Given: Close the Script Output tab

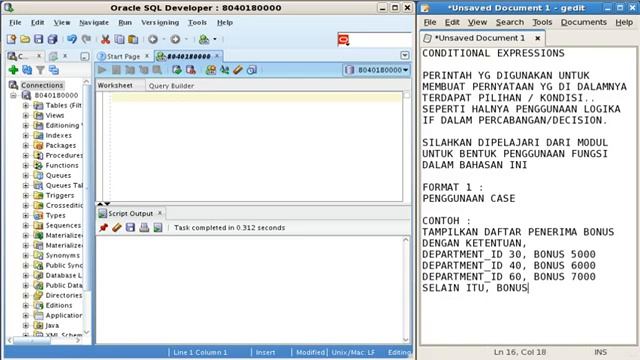Looking at the screenshot, I should pyautogui.click(x=160, y=213).
